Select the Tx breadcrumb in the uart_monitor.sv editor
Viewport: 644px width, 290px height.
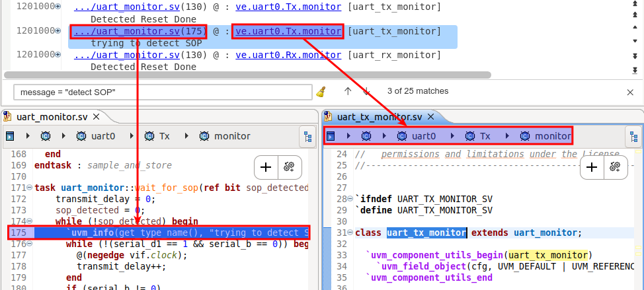point(157,136)
